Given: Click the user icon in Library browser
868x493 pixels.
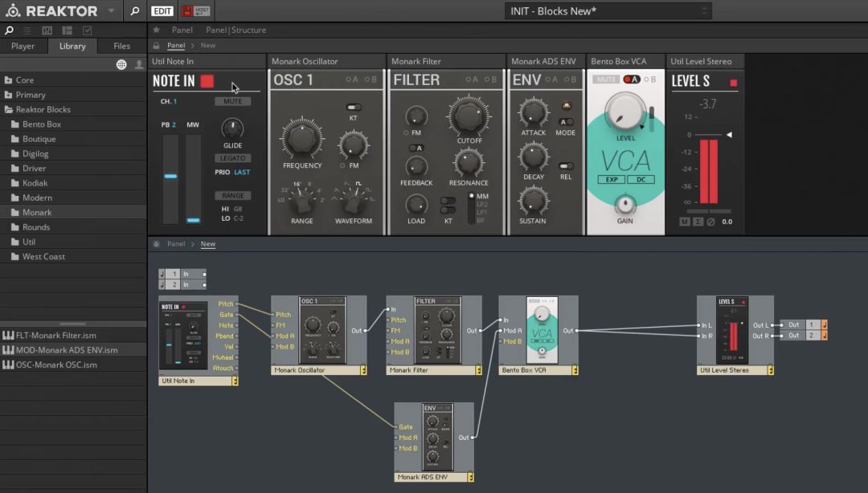Looking at the screenshot, I should [139, 65].
